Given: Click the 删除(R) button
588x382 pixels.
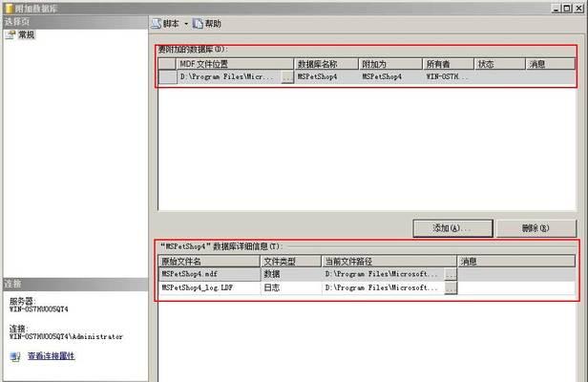Looking at the screenshot, I should [x=535, y=228].
